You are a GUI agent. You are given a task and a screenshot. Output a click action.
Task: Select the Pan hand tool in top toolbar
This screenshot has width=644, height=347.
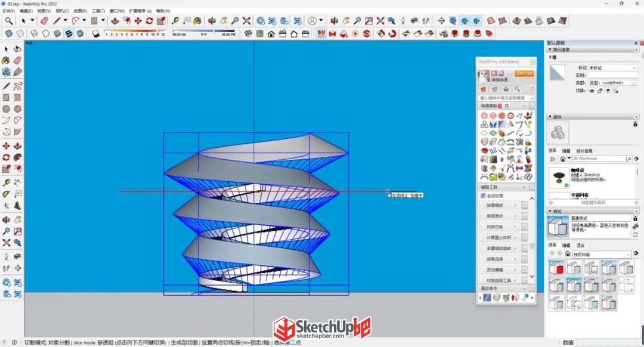click(224, 20)
